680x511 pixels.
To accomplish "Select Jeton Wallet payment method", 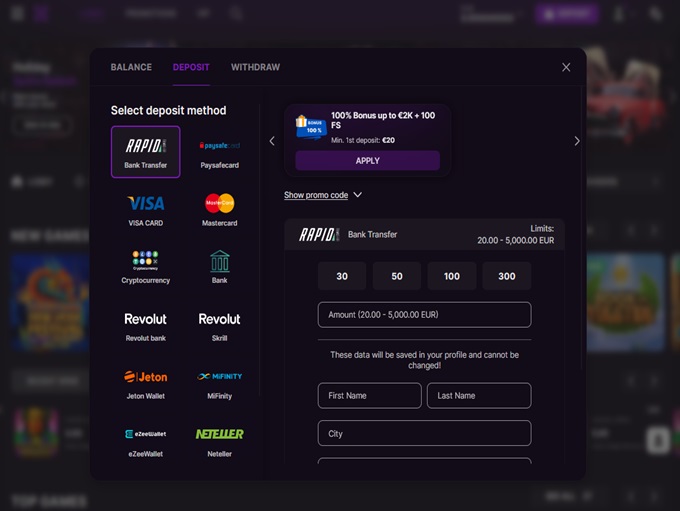I will point(146,383).
